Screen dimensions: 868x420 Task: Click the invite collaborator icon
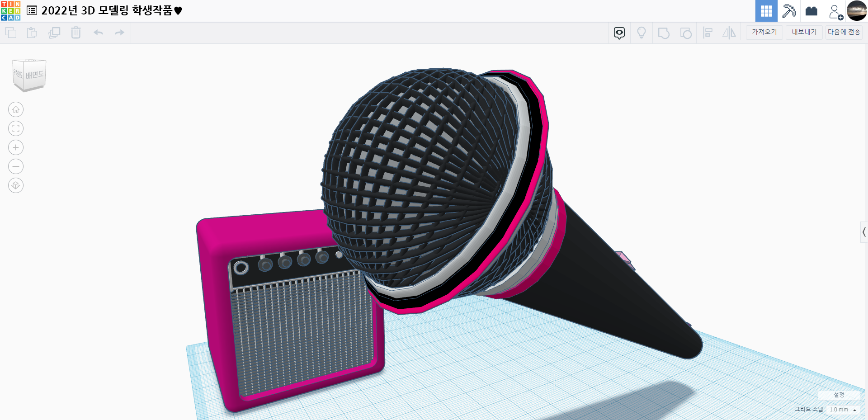point(836,11)
